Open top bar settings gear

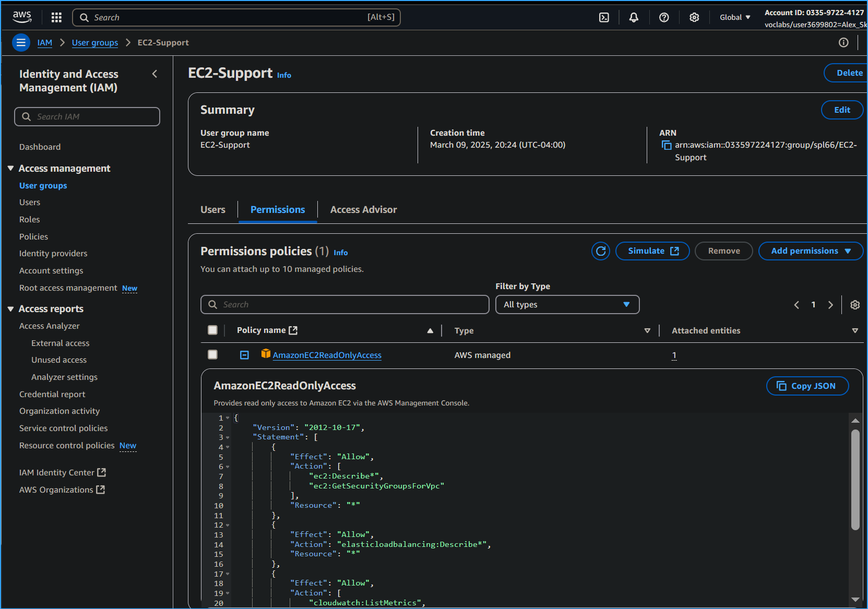click(694, 17)
